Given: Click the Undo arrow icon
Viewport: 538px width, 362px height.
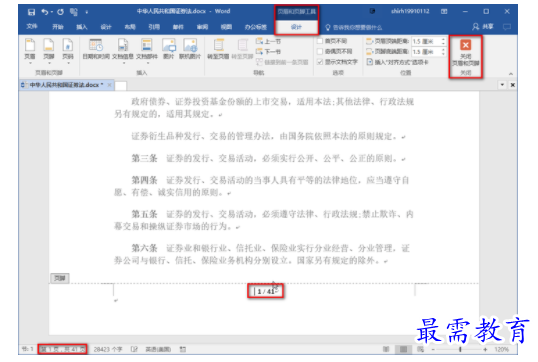Looking at the screenshot, I should point(45,12).
